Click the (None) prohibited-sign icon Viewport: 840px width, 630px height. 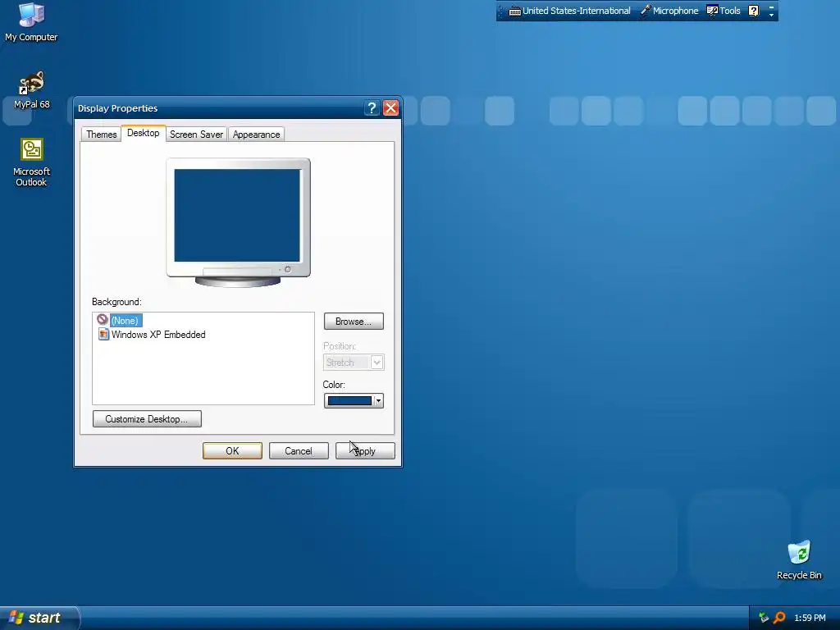coord(103,320)
